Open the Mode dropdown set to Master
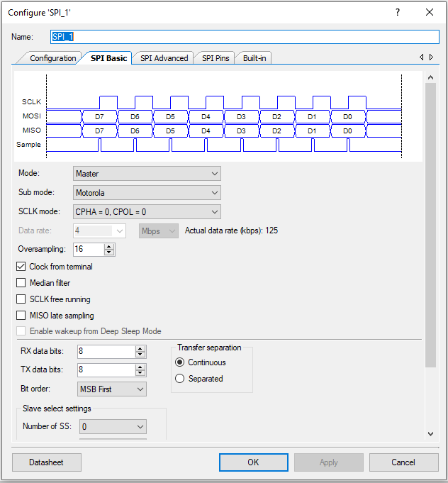Viewport: 448px width, 483px height. 147,174
